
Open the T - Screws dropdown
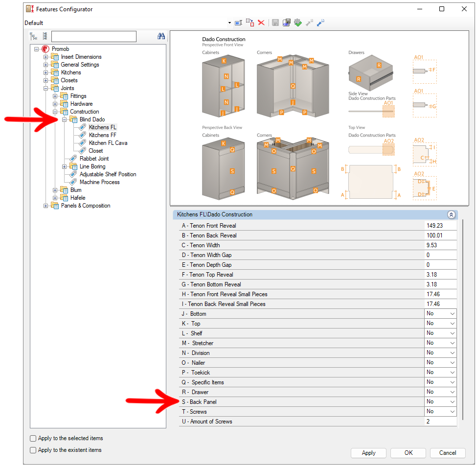pyautogui.click(x=453, y=412)
